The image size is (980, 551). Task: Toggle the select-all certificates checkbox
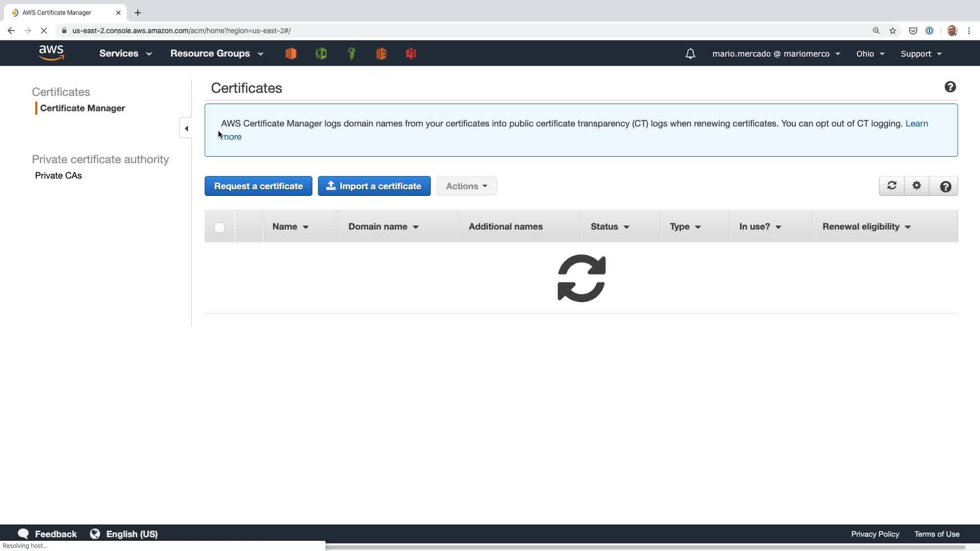tap(219, 228)
